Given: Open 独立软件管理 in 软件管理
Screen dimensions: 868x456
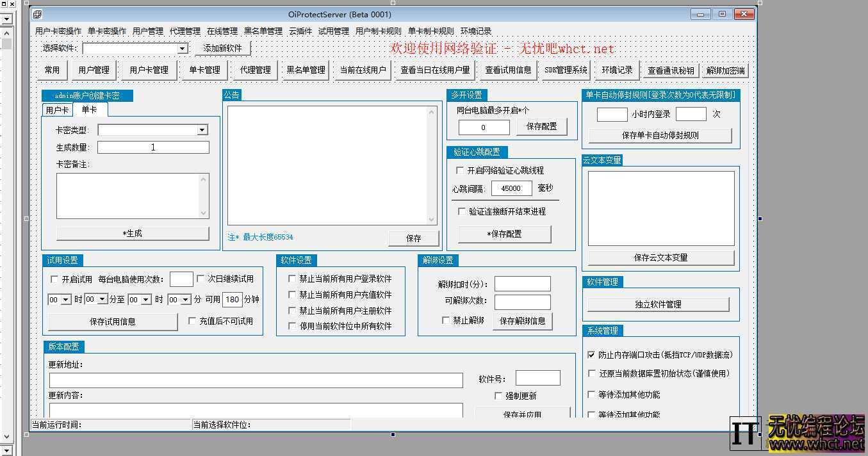Looking at the screenshot, I should [x=659, y=304].
